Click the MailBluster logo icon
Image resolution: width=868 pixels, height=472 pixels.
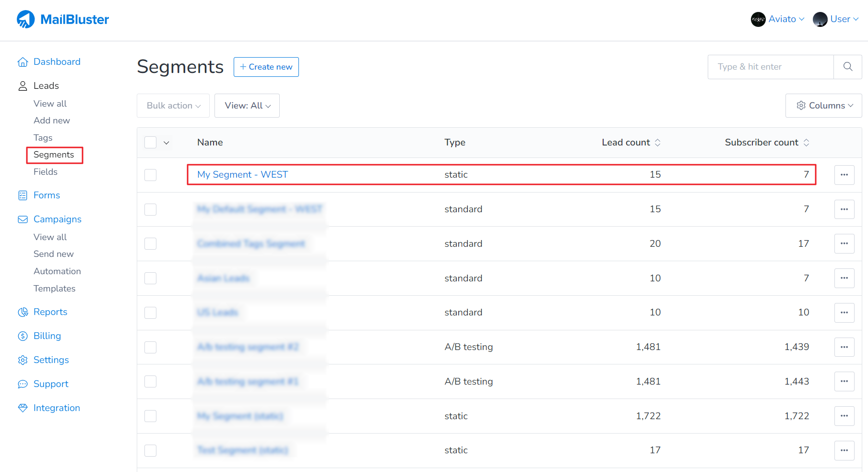(25, 19)
